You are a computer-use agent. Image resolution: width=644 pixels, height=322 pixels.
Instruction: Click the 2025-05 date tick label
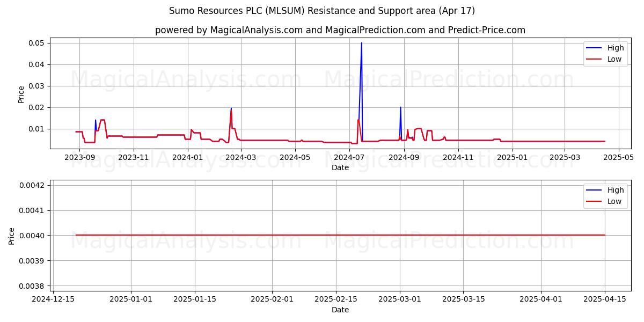click(x=618, y=157)
